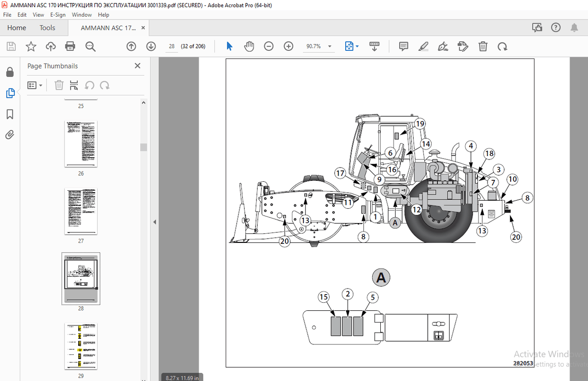Click the Add Comment icon
Screen dimensions: 588x381
[404, 46]
